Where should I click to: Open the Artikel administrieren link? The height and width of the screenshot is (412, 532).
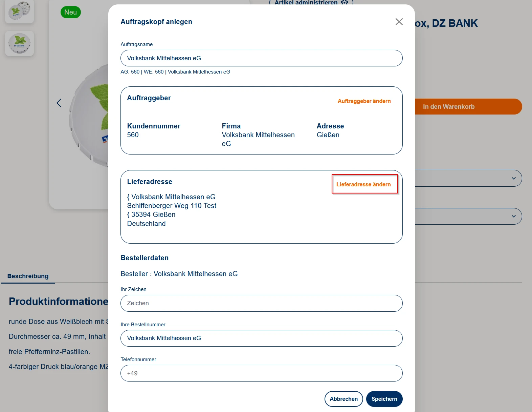tap(306, 3)
